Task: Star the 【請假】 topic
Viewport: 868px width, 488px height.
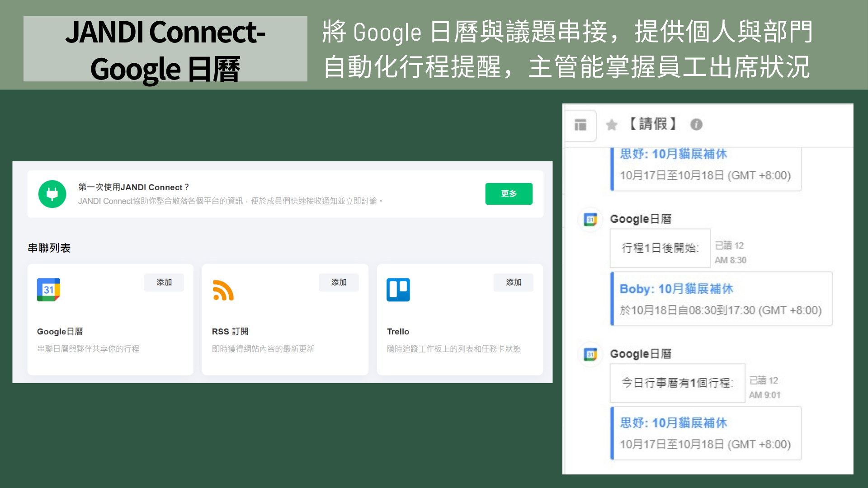Action: click(x=612, y=125)
